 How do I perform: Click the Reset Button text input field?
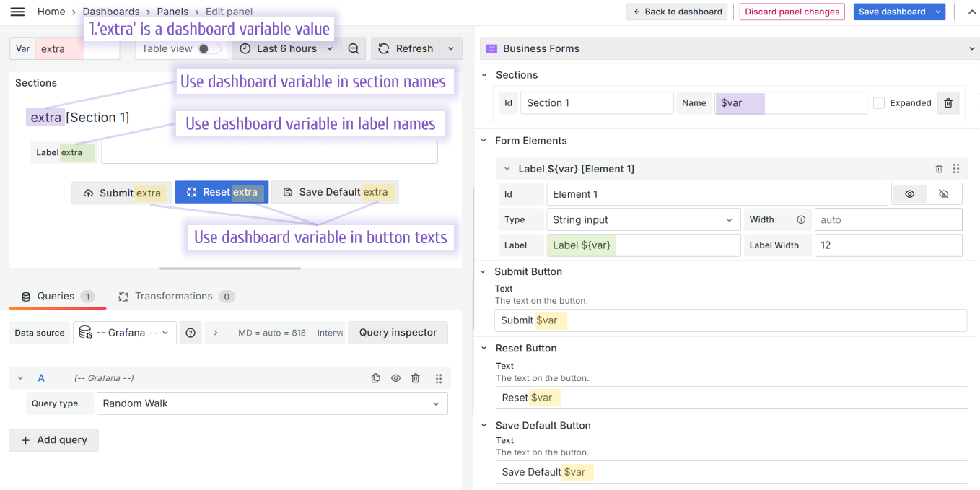(730, 397)
